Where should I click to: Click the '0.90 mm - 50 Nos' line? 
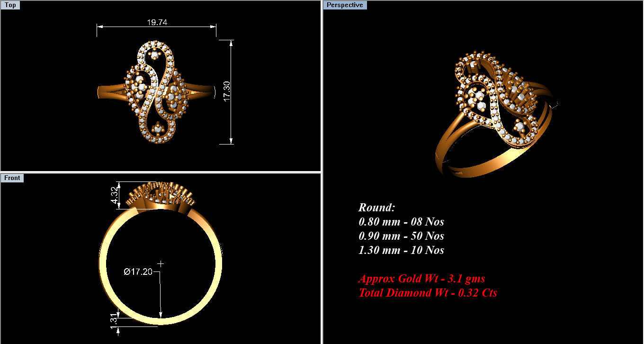[x=401, y=236]
